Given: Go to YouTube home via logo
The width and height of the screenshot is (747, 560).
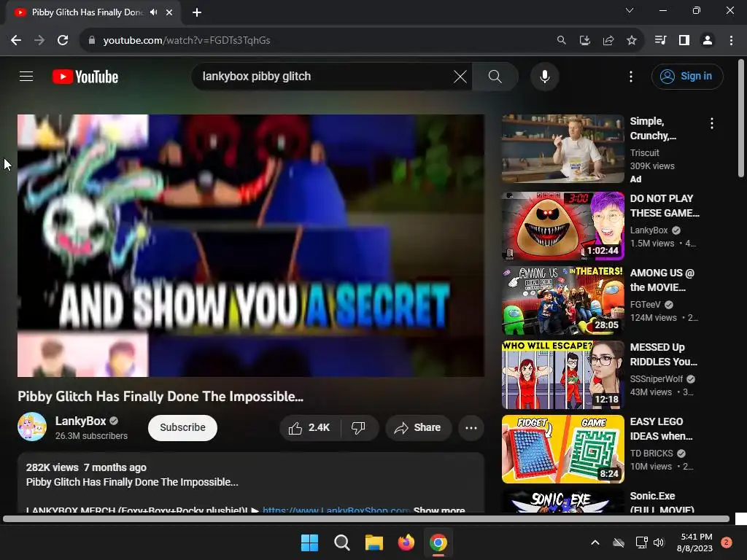Looking at the screenshot, I should click(85, 77).
